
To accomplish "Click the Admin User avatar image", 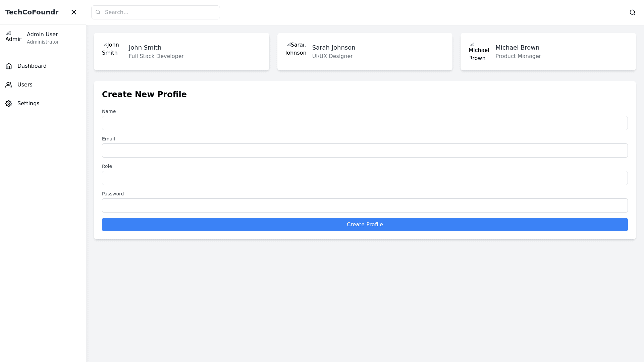I will [13, 38].
